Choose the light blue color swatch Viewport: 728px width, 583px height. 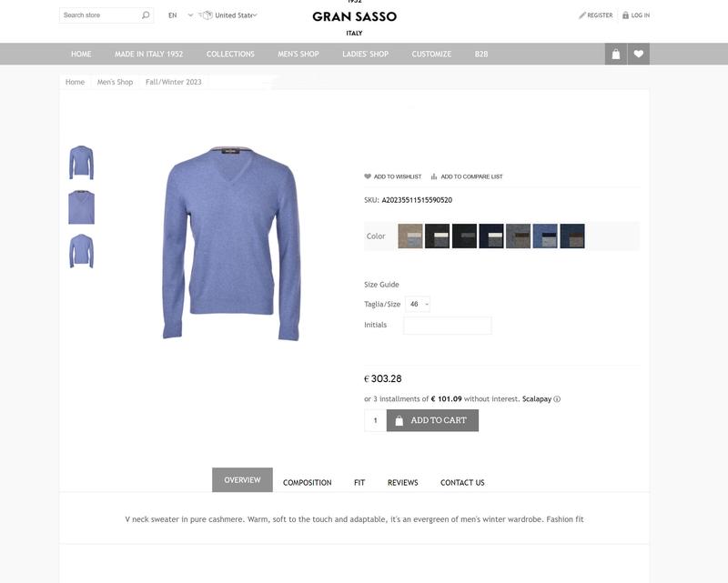(x=545, y=236)
